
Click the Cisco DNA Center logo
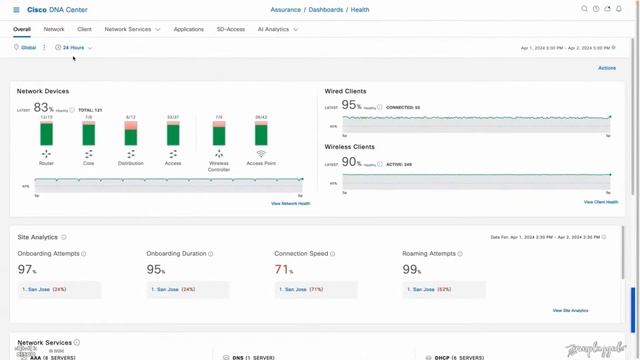[57, 10]
